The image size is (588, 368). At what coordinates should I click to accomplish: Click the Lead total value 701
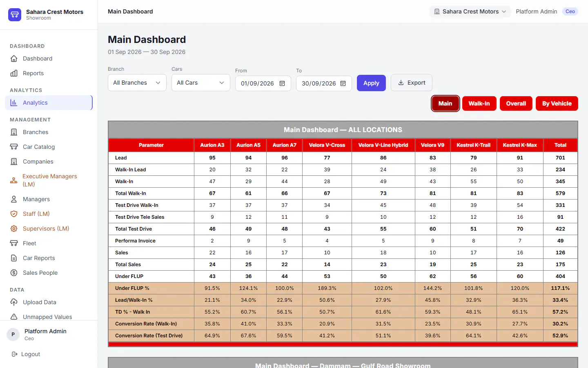tap(560, 158)
